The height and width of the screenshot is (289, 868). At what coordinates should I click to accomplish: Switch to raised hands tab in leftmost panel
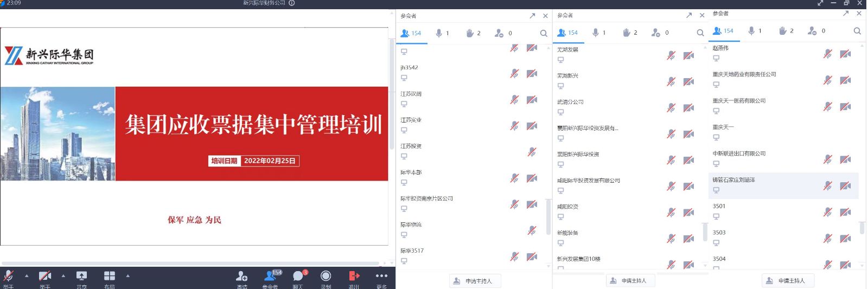point(473,34)
